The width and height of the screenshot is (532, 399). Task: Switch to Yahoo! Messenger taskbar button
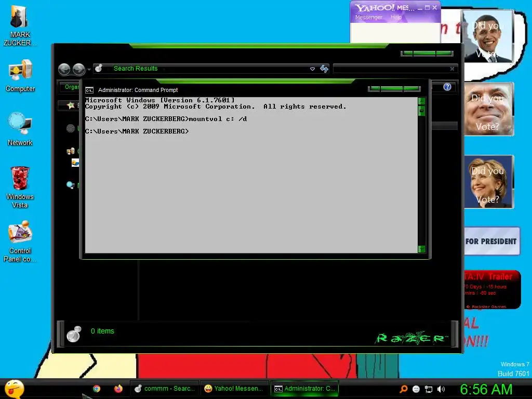coord(233,389)
